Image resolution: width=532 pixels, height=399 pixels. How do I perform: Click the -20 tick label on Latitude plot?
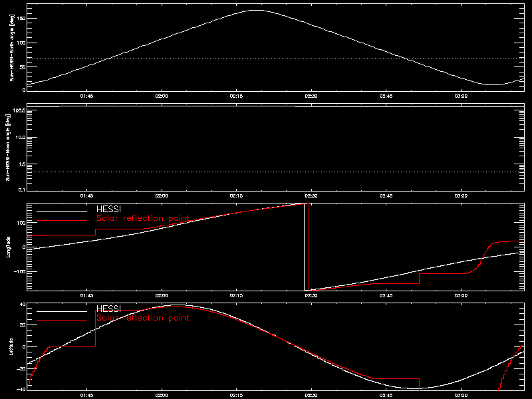(x=21, y=368)
